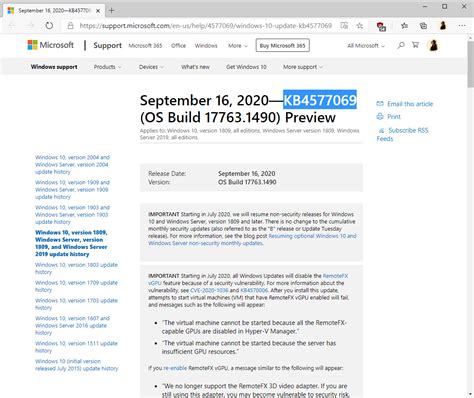Click the browser back arrow

coord(12,26)
